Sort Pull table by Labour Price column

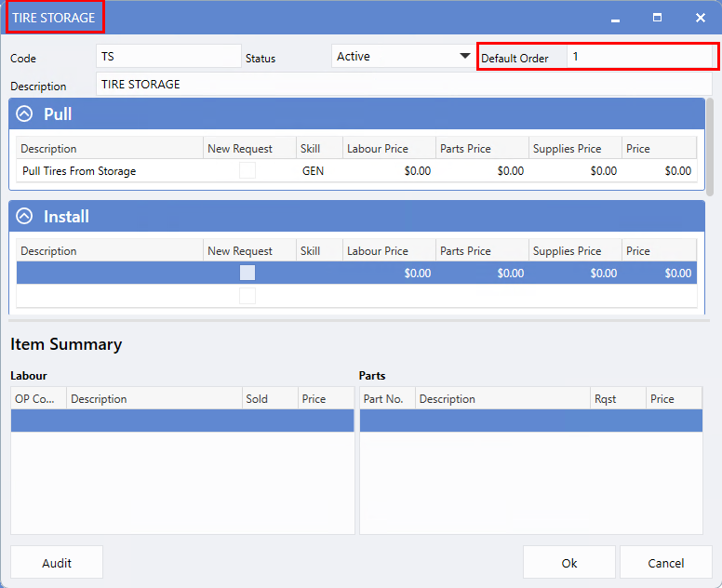pyautogui.click(x=388, y=149)
